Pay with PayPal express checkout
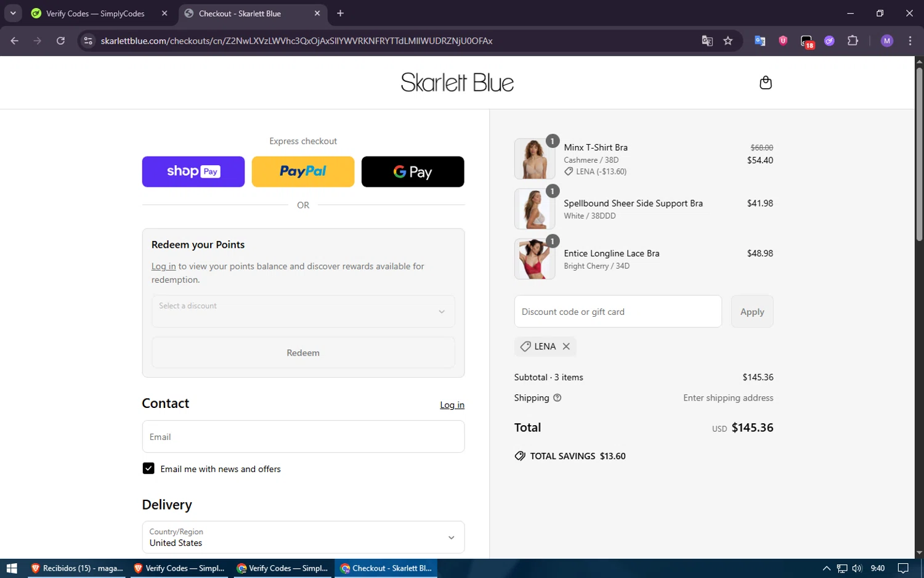This screenshot has width=924, height=578. (303, 171)
